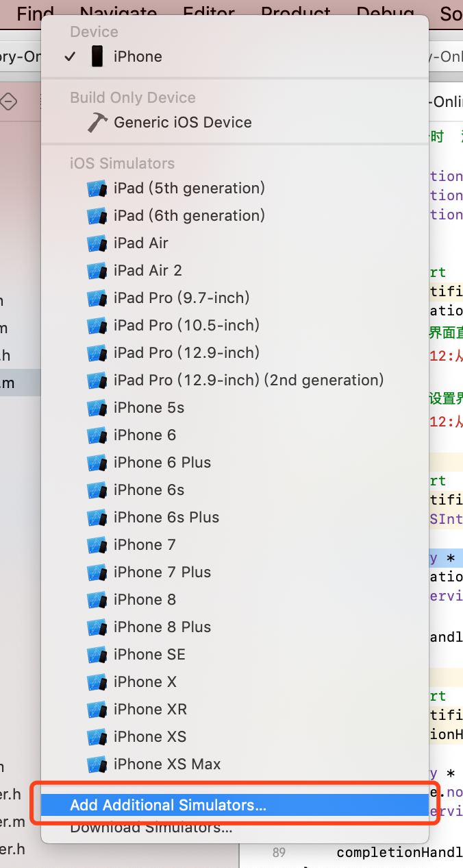Click the iPhone 6 simulator icon
This screenshot has height=868, width=463.
point(97,435)
